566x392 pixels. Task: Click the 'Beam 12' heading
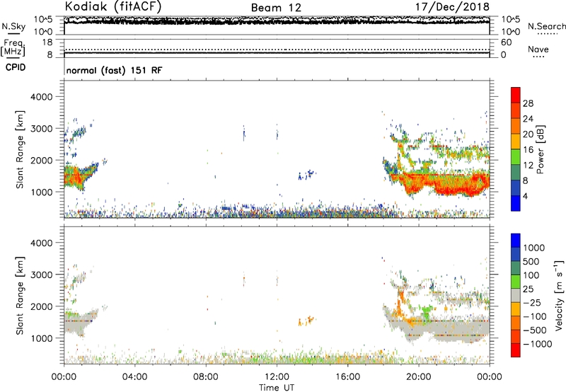click(276, 8)
